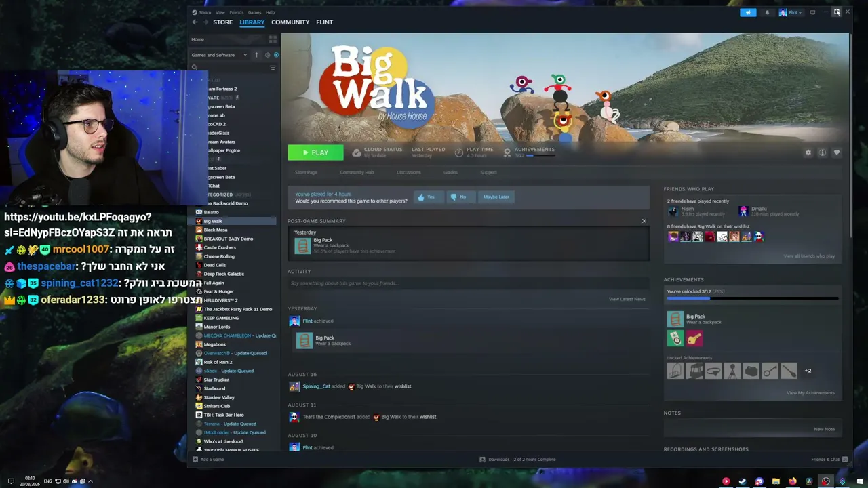Open the View menu
This screenshot has height=488, width=868.
coord(220,12)
